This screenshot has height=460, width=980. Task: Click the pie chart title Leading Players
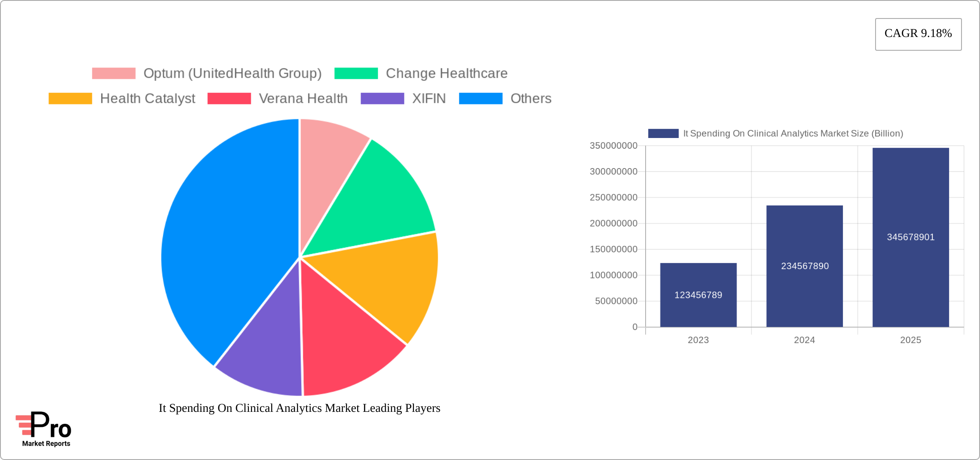[x=300, y=408]
